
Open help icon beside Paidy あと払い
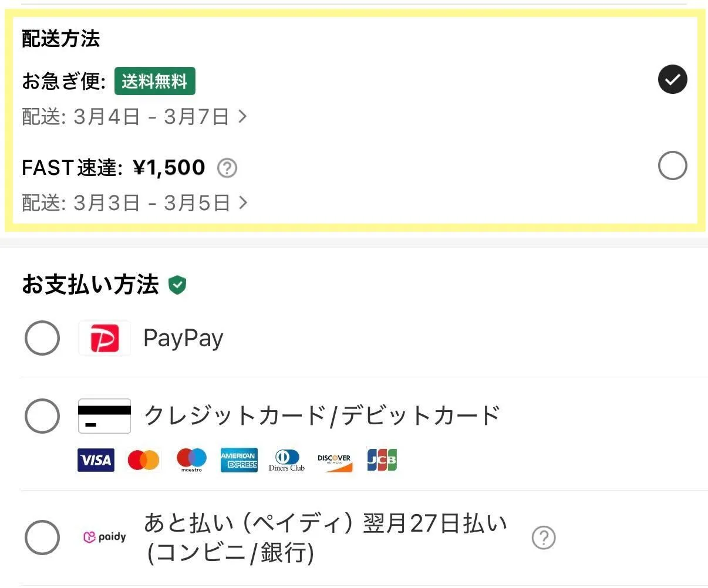pyautogui.click(x=544, y=538)
